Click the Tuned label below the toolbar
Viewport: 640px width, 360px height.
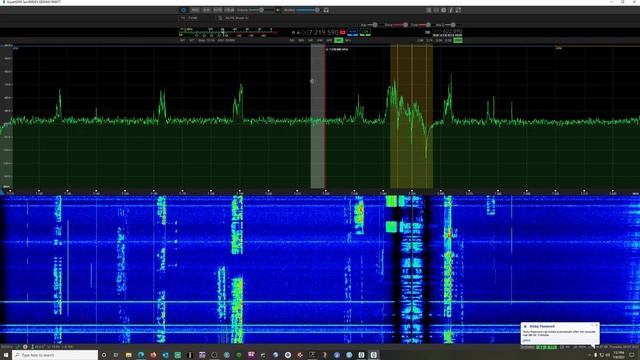[x=193, y=18]
